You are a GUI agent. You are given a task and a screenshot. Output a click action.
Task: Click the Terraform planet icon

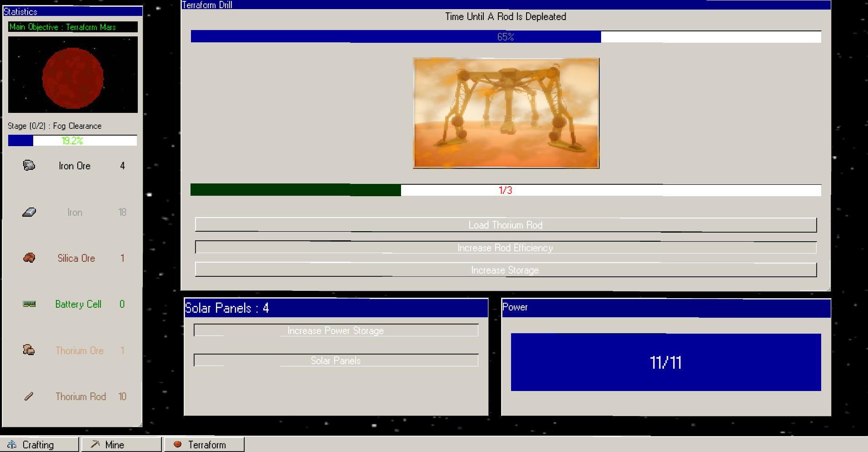[178, 444]
